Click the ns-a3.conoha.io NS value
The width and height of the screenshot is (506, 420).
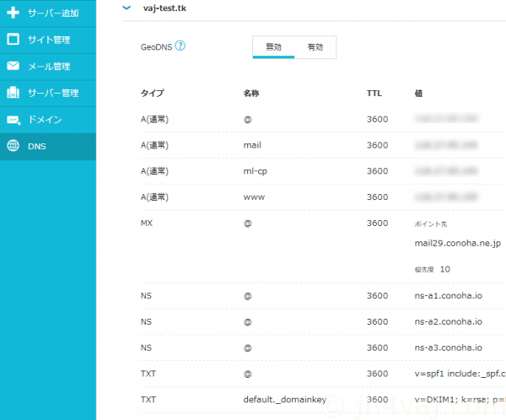coord(448,347)
